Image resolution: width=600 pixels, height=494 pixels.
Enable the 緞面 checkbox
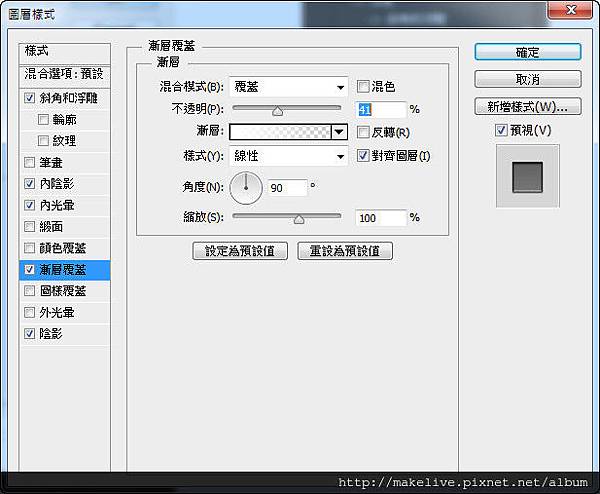click(29, 227)
